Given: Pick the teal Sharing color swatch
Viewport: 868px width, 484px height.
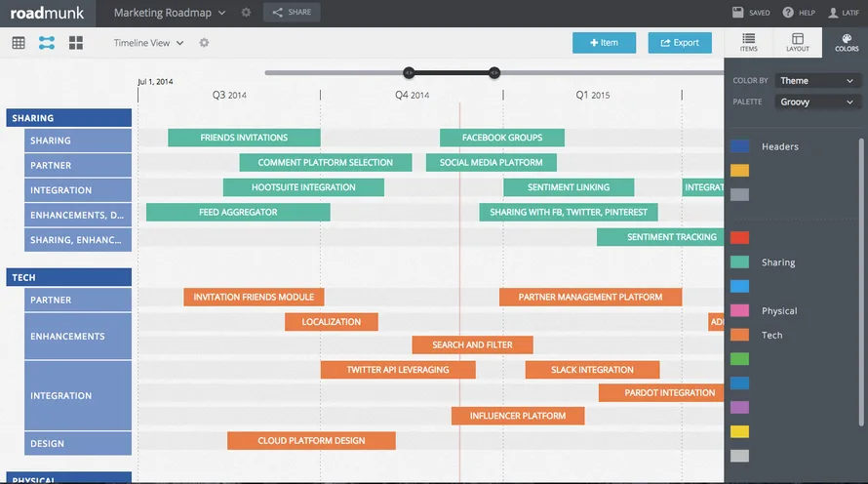Looking at the screenshot, I should point(739,262).
